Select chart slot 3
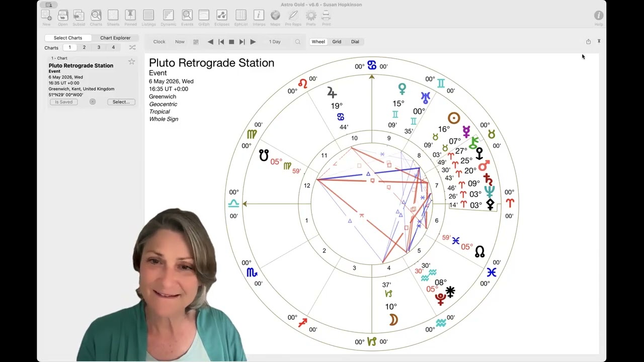The image size is (644, 362). pos(99,47)
